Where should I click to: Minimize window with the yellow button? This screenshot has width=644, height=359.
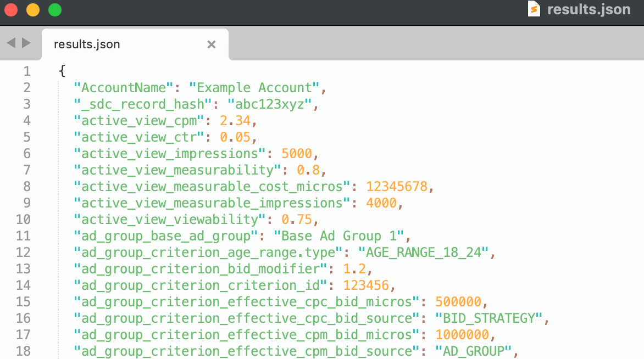tap(33, 10)
